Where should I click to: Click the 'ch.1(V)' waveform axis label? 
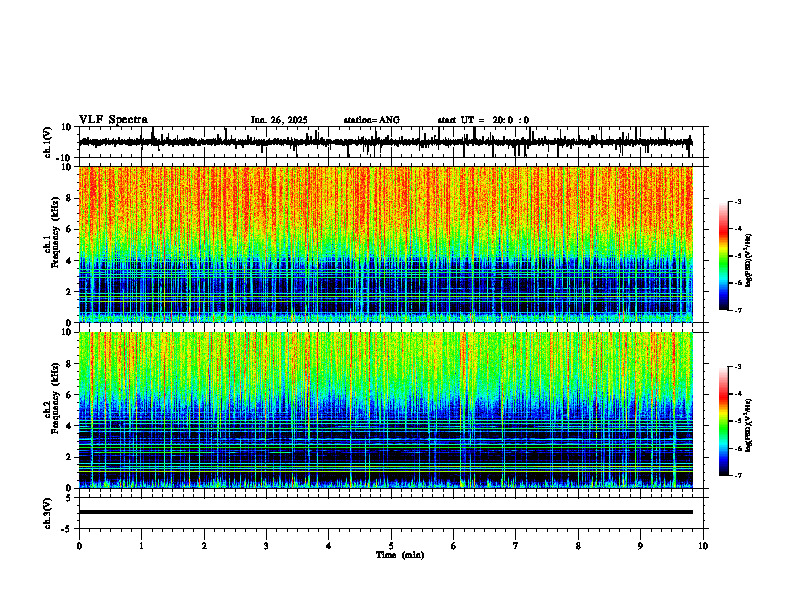pos(47,142)
